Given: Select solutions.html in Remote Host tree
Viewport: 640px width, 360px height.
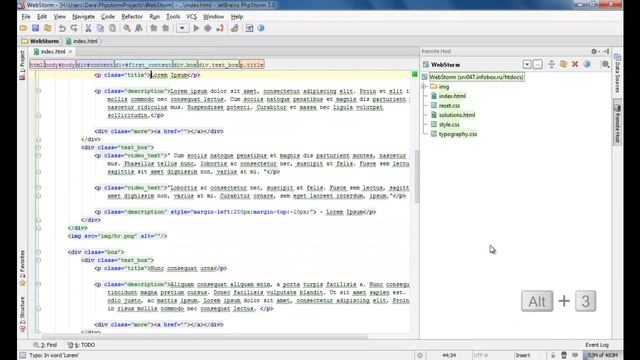Looking at the screenshot, I should (457, 115).
